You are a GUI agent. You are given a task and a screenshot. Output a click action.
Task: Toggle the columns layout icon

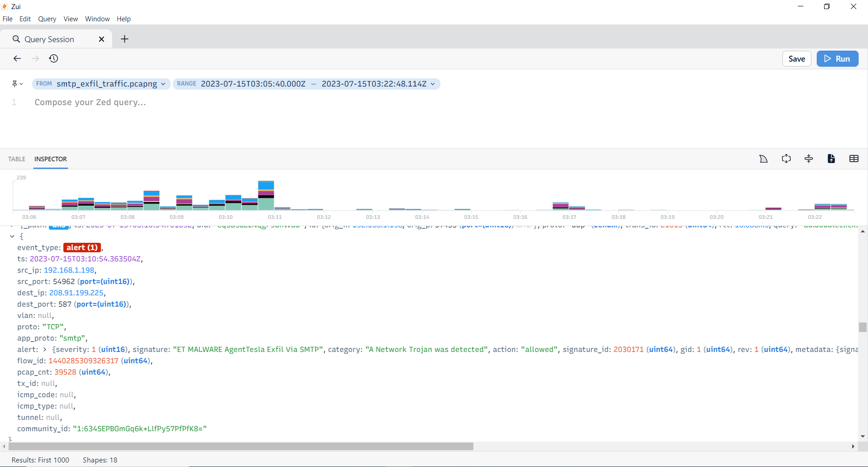[854, 159]
